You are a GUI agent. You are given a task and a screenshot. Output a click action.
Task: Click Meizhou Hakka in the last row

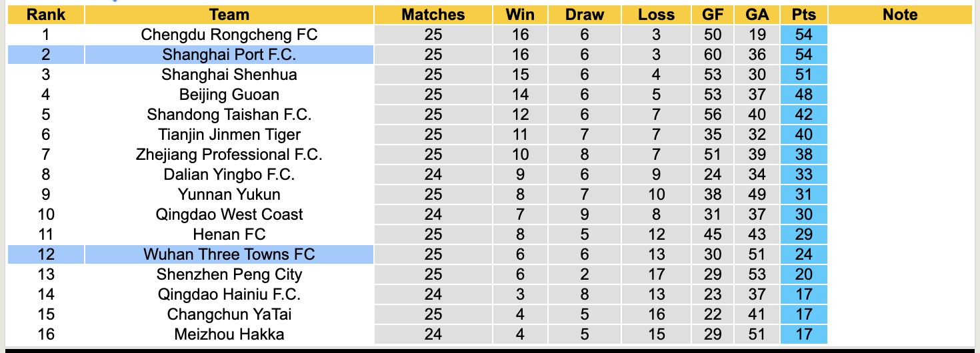coord(229,334)
